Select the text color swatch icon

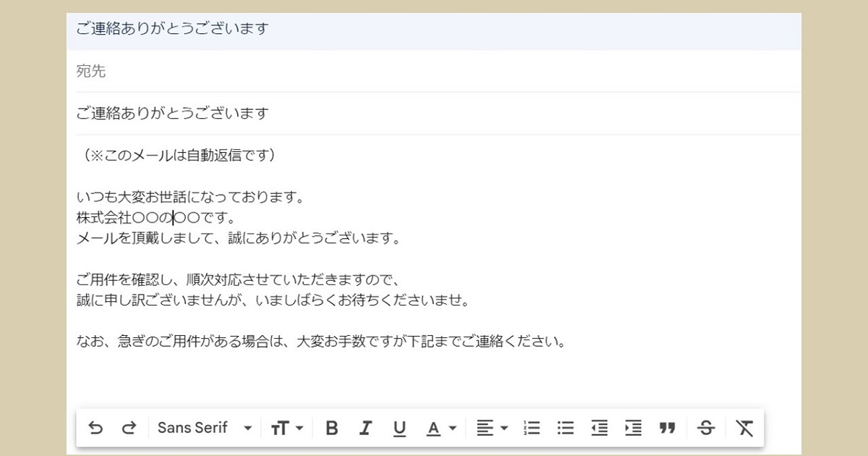pos(433,428)
